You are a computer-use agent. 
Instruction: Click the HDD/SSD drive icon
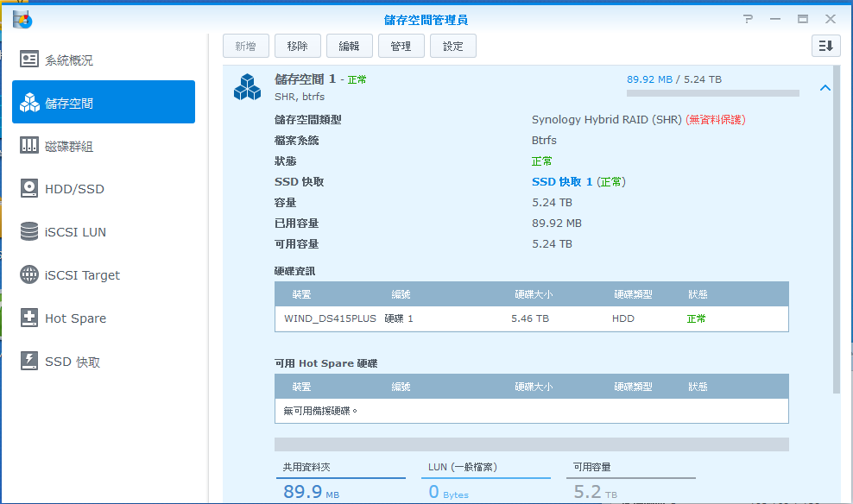[29, 188]
